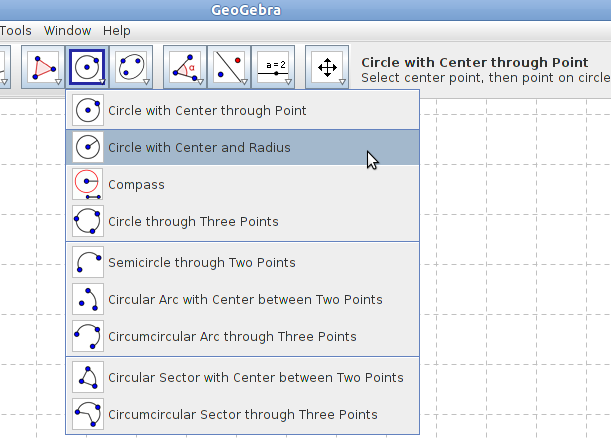
Task: Open the Help menu
Action: 117,31
